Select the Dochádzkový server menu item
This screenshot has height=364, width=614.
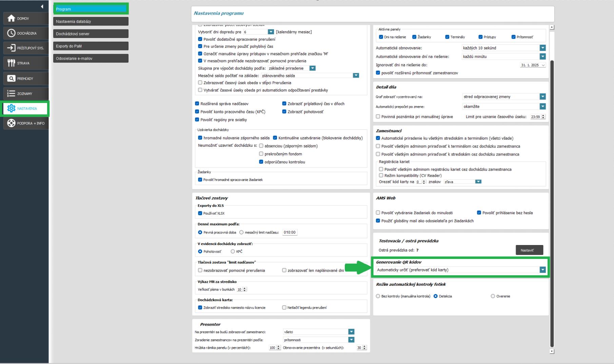(91, 34)
